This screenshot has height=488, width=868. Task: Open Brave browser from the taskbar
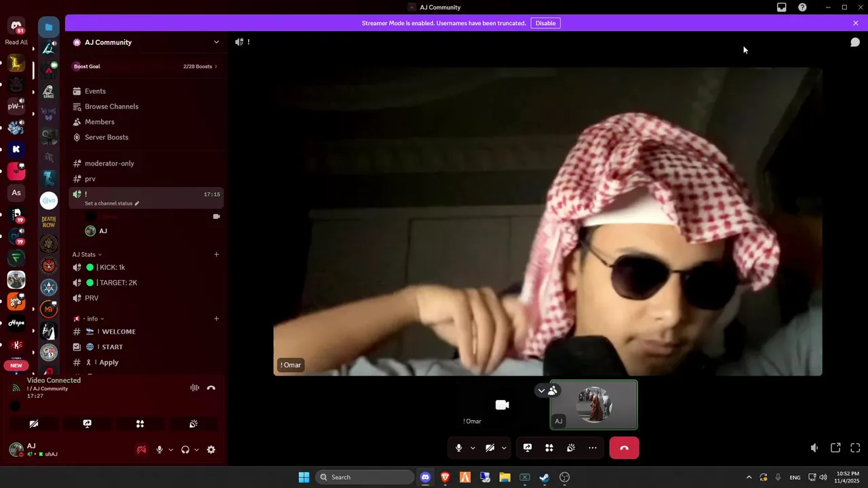446,477
